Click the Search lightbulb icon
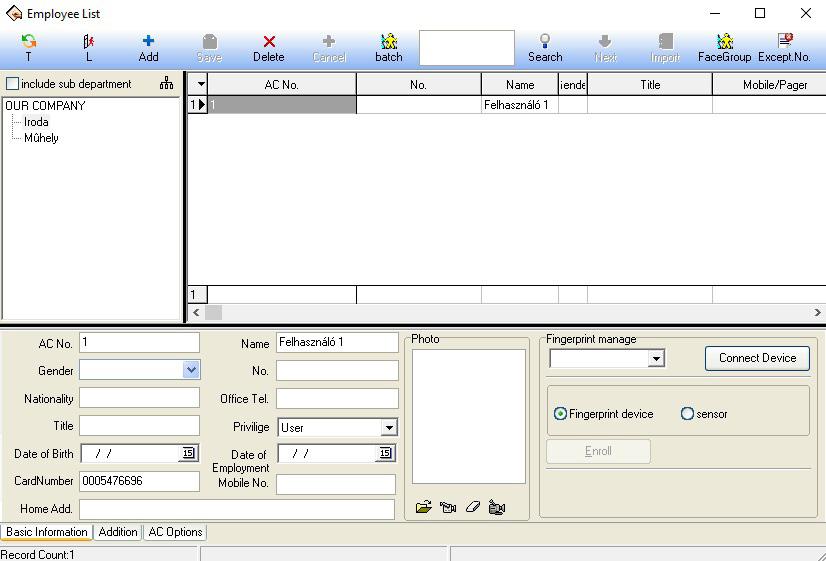The image size is (826, 561). coord(545,41)
